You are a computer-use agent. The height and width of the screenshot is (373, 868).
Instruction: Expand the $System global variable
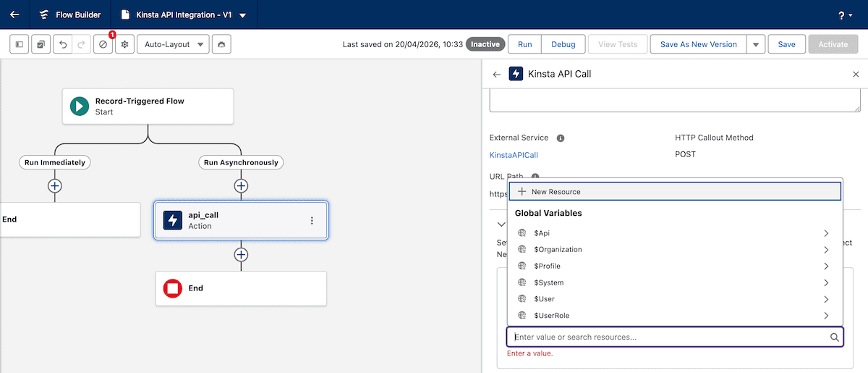[675, 282]
